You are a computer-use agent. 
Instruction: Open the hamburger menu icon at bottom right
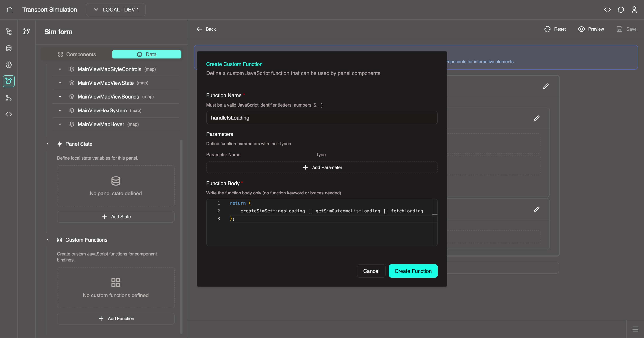click(x=635, y=329)
